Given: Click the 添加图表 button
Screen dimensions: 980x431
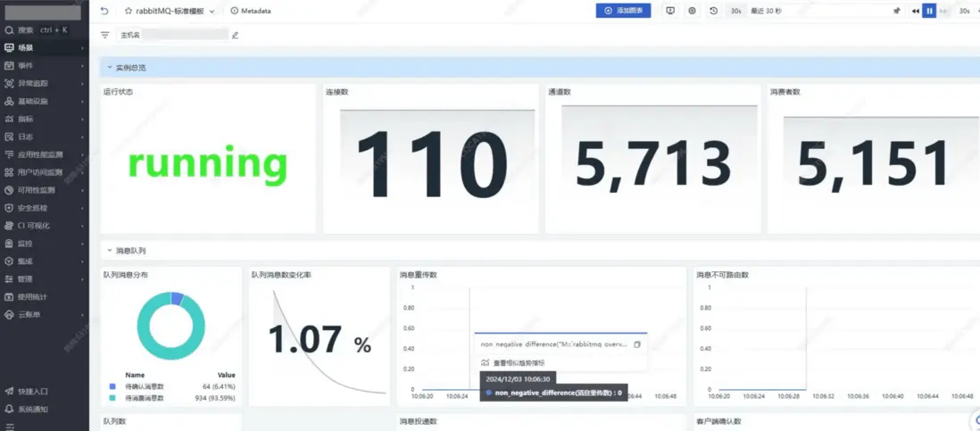Looking at the screenshot, I should [623, 11].
